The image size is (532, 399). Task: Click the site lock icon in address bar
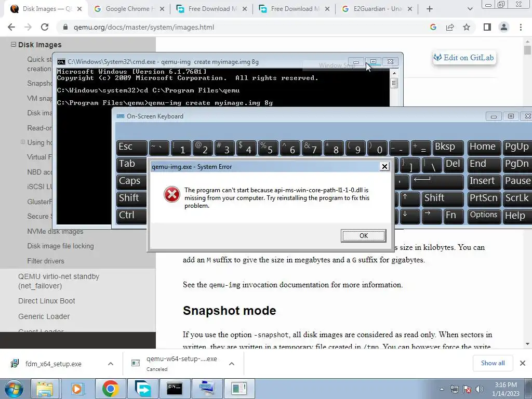point(65,27)
